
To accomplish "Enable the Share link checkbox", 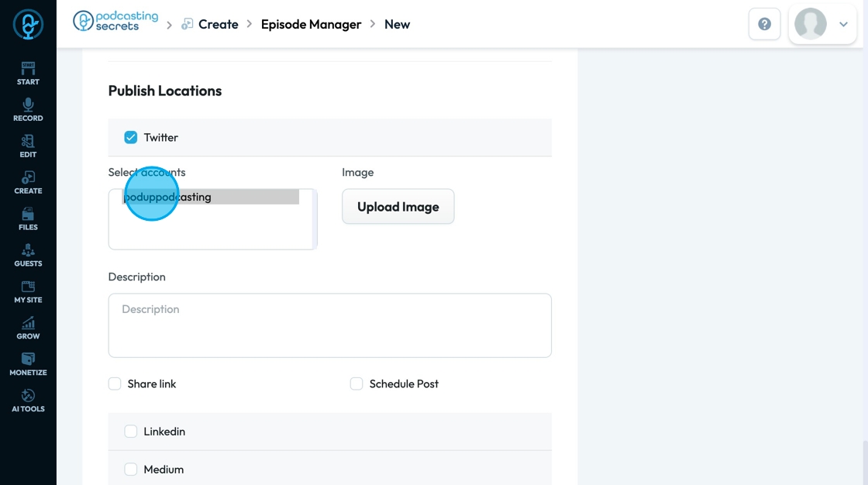I will click(115, 384).
